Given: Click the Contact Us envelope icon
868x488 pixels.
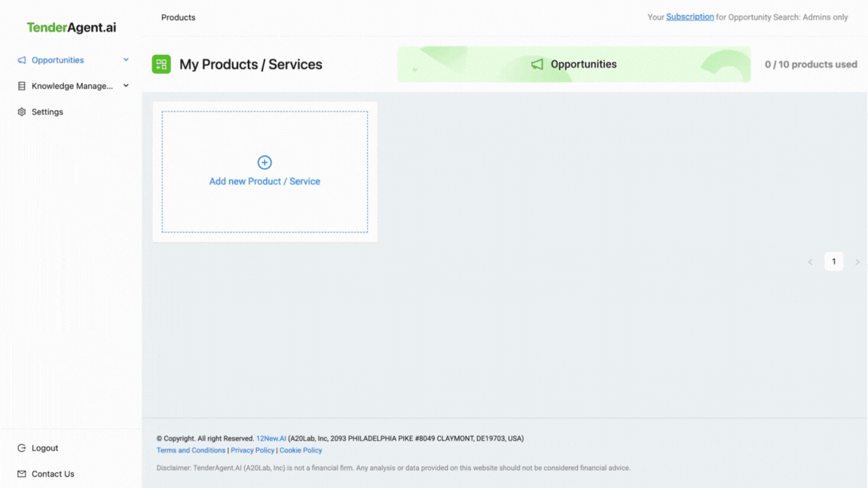Looking at the screenshot, I should point(22,474).
